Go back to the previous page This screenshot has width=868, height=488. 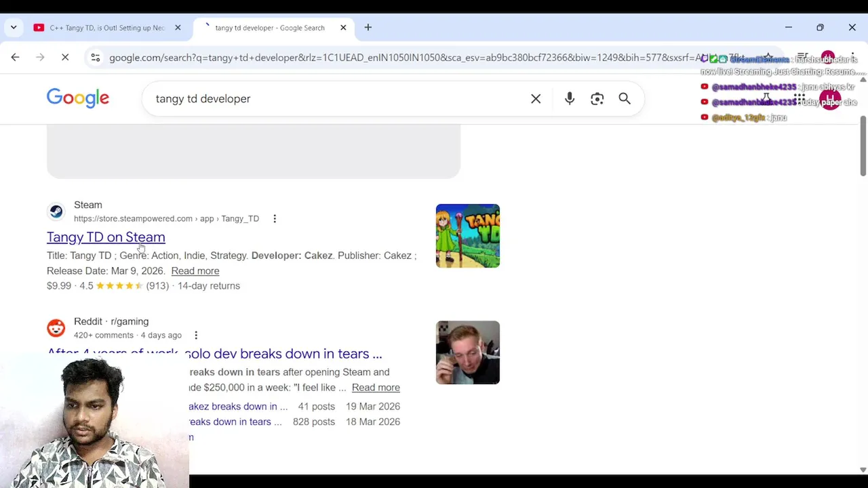[x=15, y=58]
